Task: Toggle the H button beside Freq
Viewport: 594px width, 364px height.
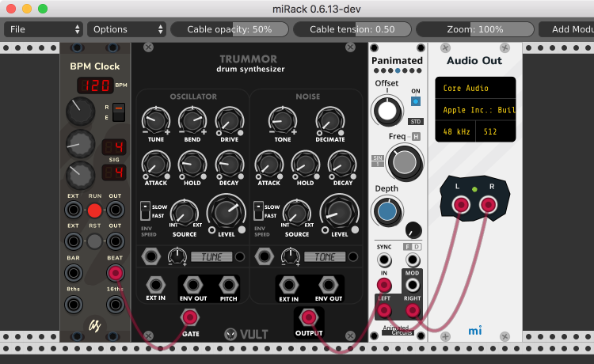Action: point(416,137)
